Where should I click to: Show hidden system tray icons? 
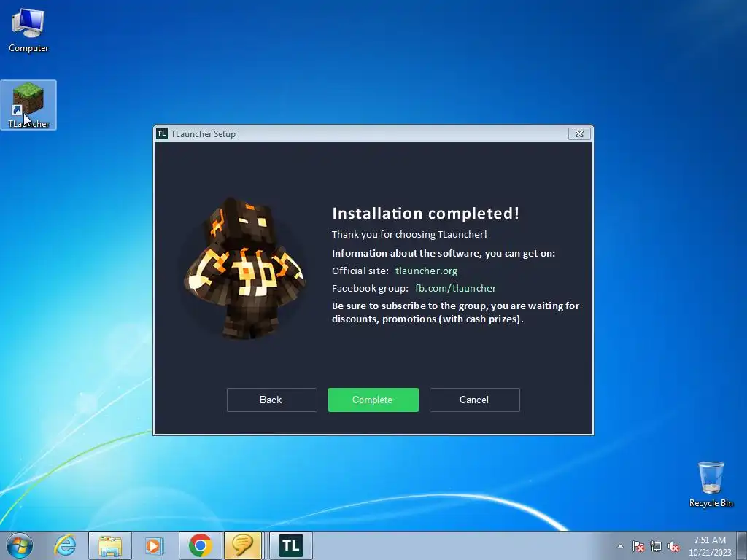pos(620,546)
